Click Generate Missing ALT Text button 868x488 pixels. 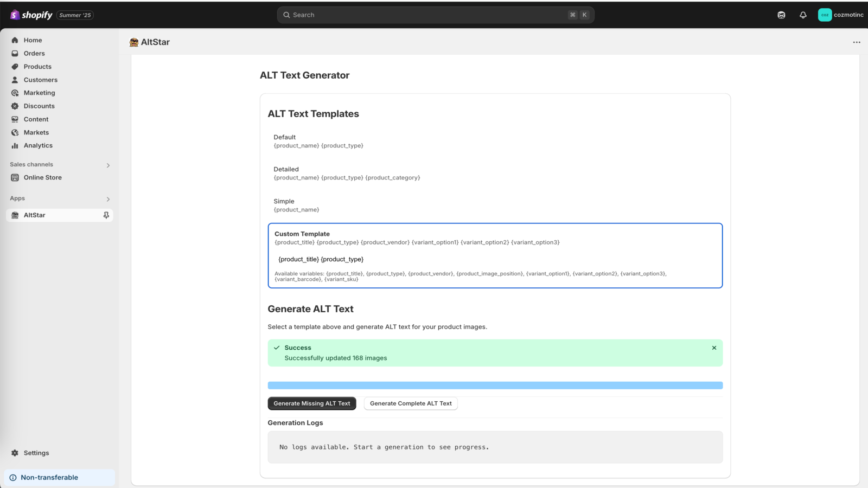pos(312,403)
